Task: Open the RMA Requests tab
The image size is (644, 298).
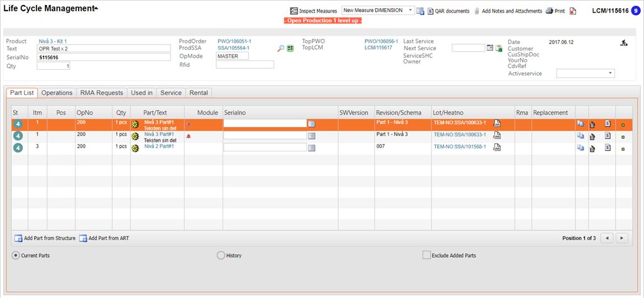Action: click(101, 93)
